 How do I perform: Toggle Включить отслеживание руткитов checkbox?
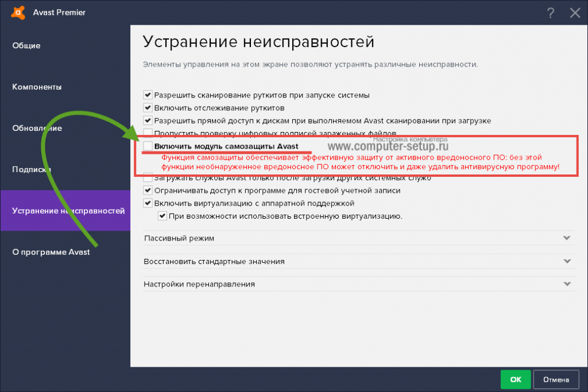(148, 107)
